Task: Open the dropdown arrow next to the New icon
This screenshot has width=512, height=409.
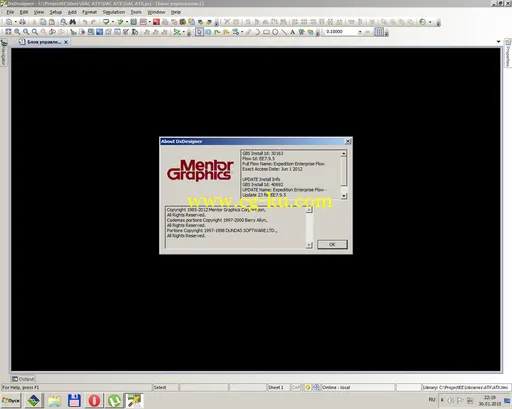Action: [x=15, y=22]
